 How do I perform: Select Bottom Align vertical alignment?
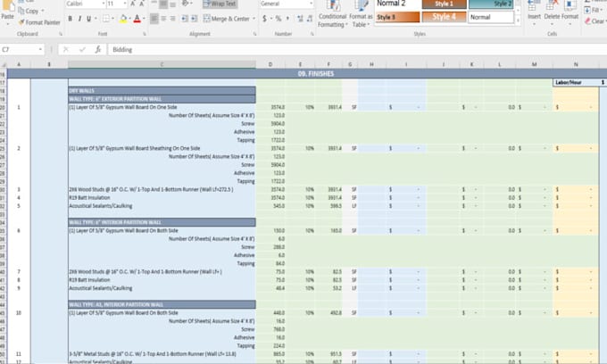click(172, 4)
